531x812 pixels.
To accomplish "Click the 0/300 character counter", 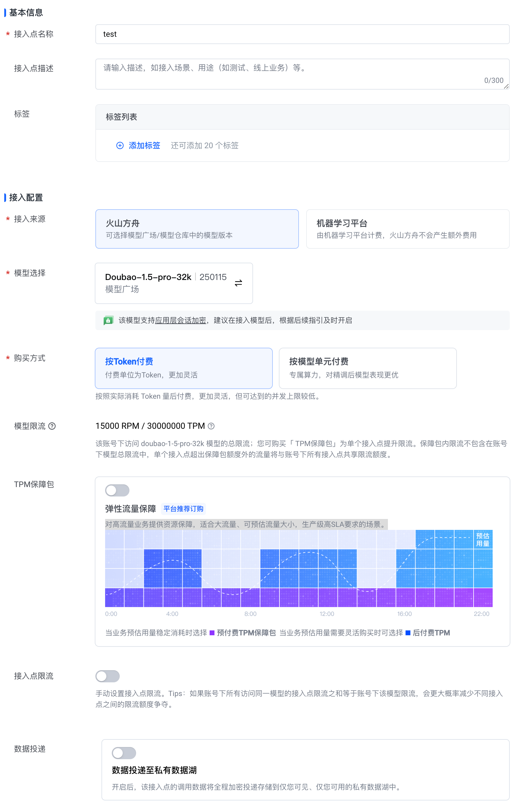I will click(x=494, y=80).
